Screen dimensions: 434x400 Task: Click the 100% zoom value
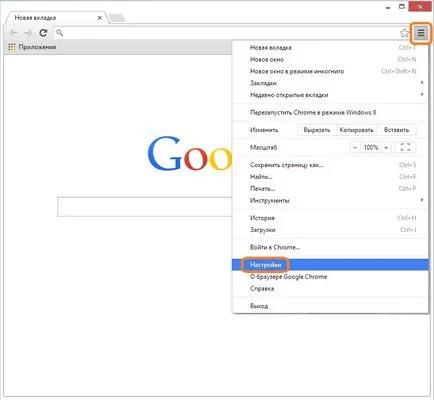tap(371, 147)
